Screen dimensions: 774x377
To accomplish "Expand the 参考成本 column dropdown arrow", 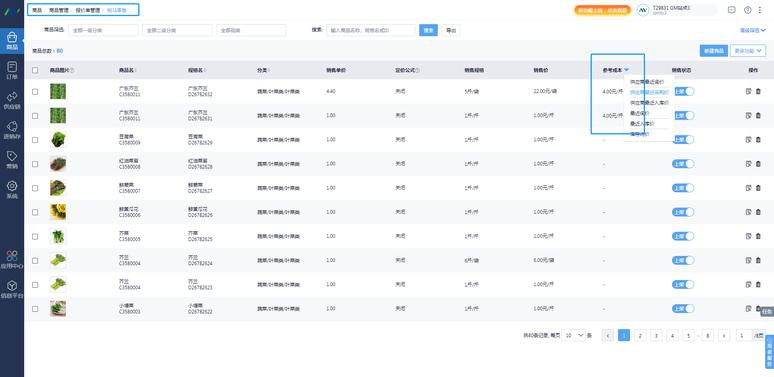I will 626,70.
